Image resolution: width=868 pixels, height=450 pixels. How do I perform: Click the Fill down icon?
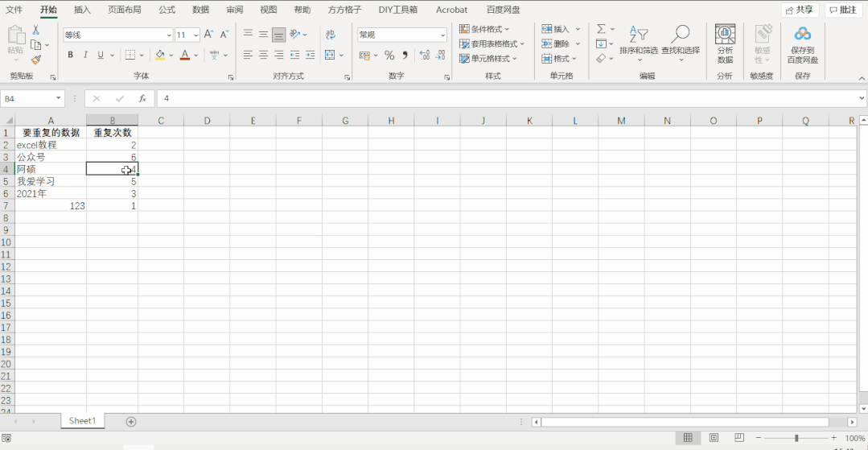(x=601, y=43)
